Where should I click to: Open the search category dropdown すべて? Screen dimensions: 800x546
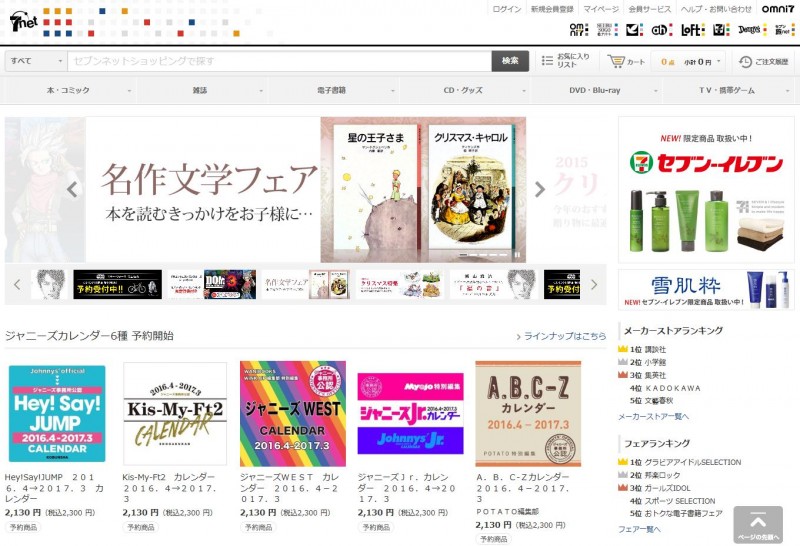pyautogui.click(x=36, y=61)
